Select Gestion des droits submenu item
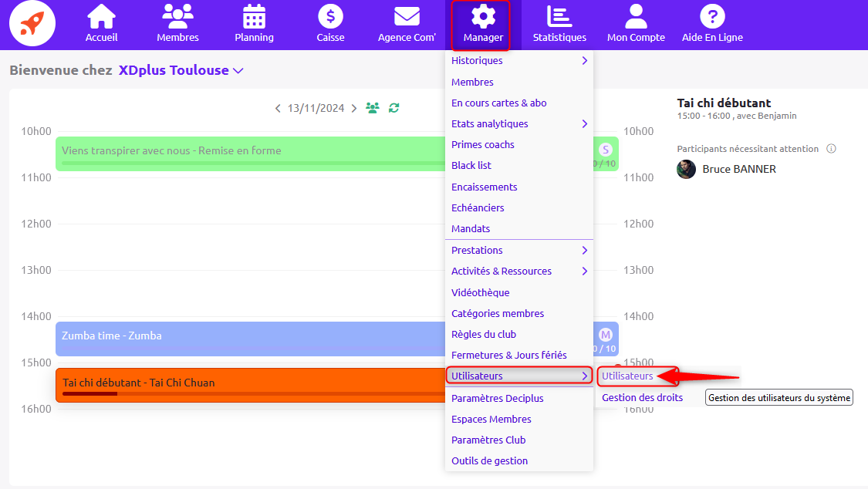The image size is (868, 489). click(x=642, y=398)
